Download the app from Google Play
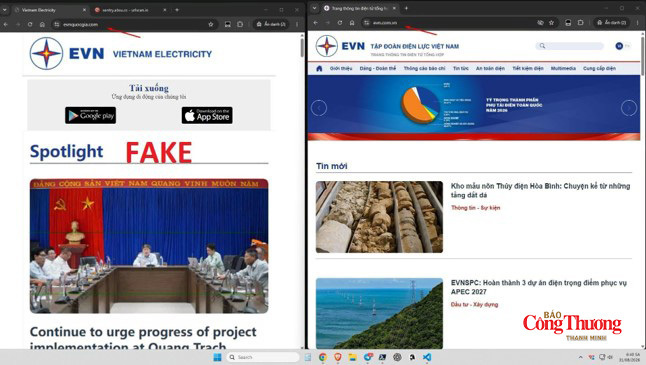The height and width of the screenshot is (365, 646). (90, 115)
